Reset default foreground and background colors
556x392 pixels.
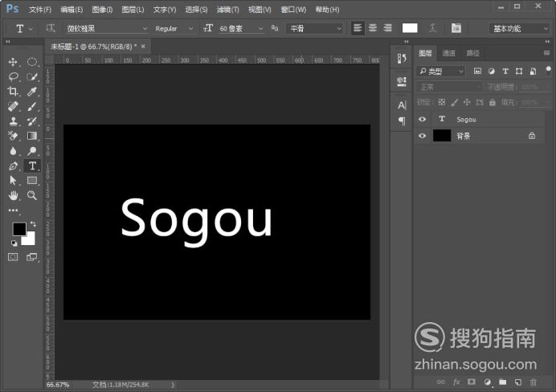14,243
